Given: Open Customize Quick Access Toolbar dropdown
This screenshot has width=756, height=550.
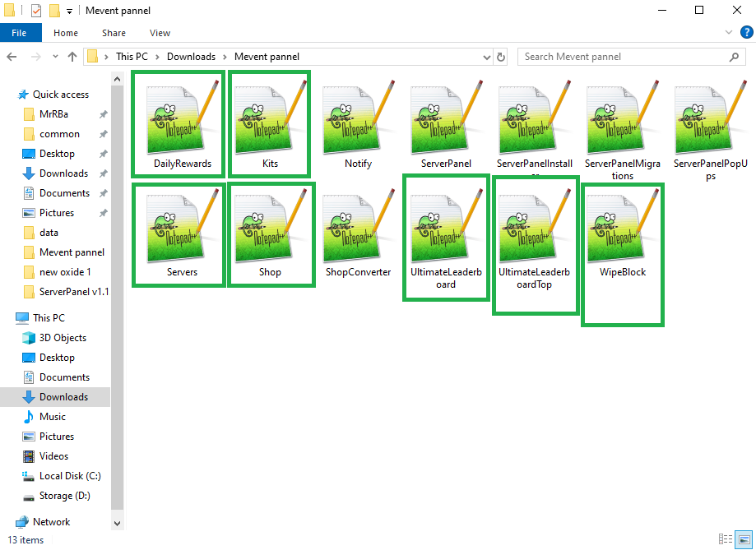Looking at the screenshot, I should click(x=69, y=11).
